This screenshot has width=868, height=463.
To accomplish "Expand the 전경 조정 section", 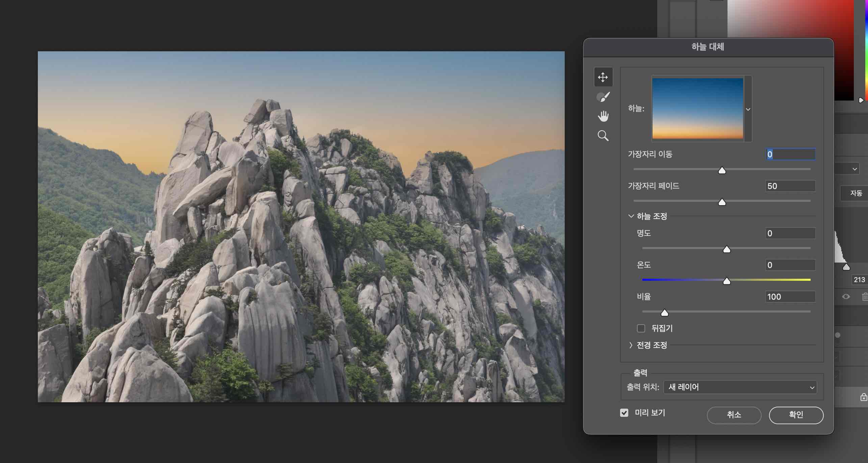I will click(631, 345).
